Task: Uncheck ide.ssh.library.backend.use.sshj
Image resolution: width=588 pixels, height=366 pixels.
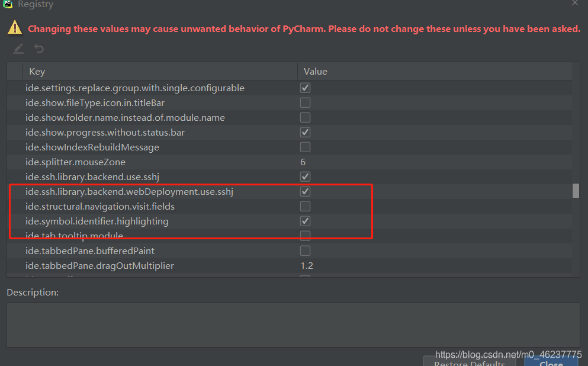Action: (305, 176)
